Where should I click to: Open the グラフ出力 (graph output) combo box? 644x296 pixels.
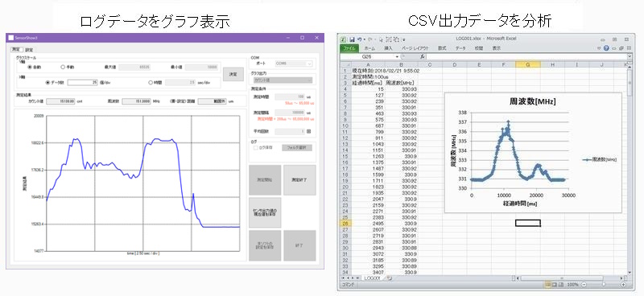click(283, 80)
